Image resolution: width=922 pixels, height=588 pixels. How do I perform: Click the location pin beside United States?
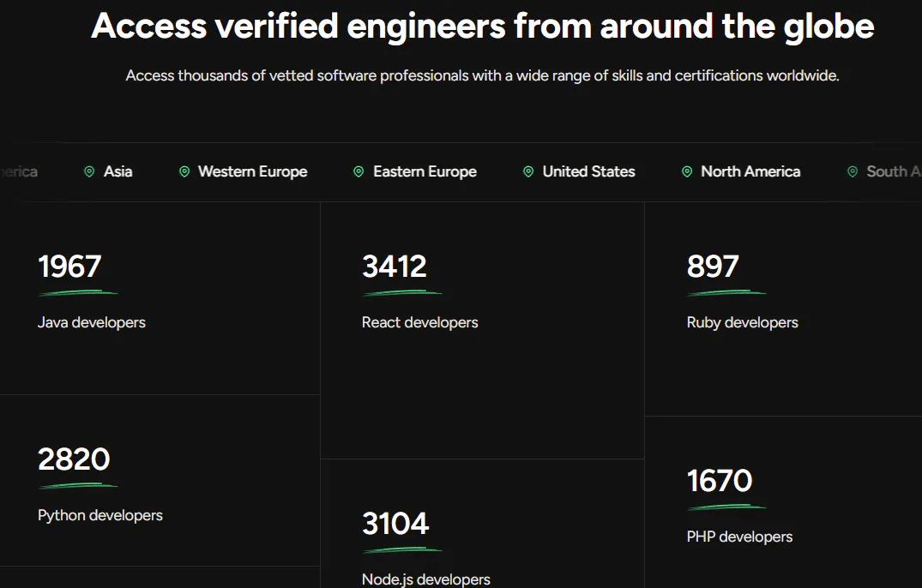tap(528, 172)
